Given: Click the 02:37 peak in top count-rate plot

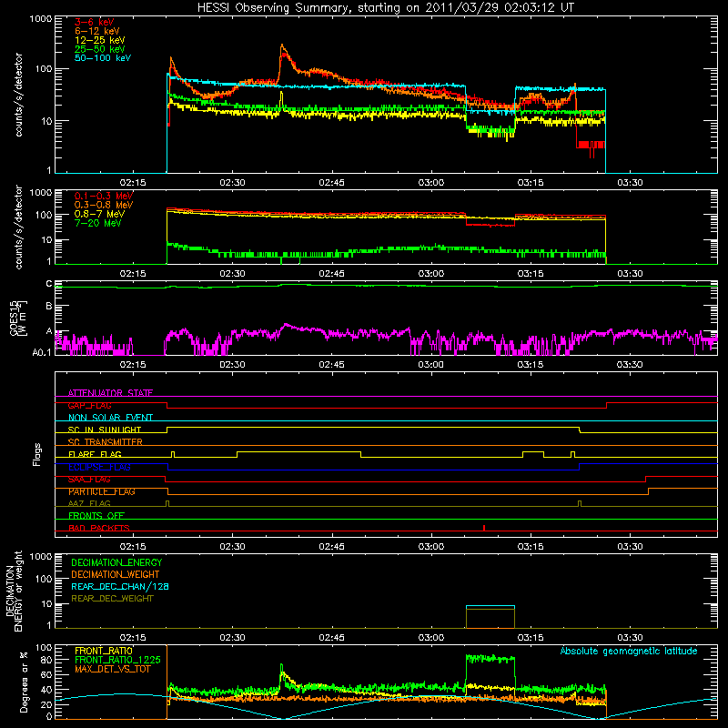Looking at the screenshot, I should point(282,46).
